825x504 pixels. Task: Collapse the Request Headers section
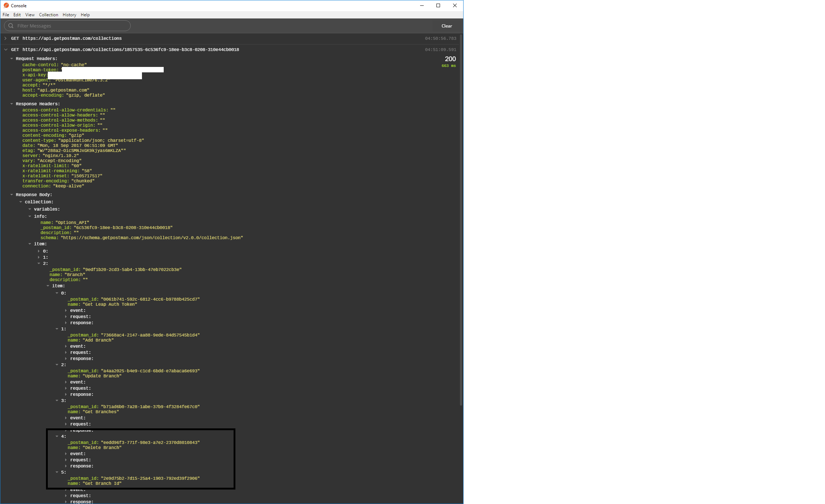11,58
